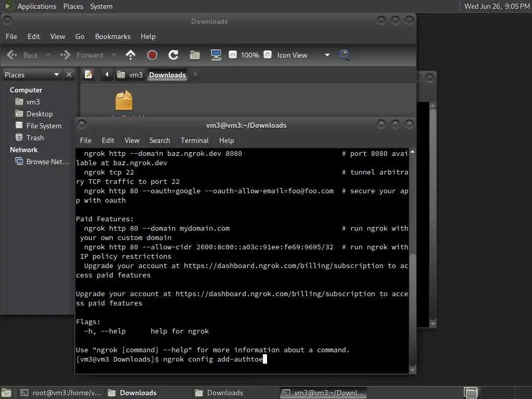
Task: Open the terminal View menu
Action: [132, 140]
